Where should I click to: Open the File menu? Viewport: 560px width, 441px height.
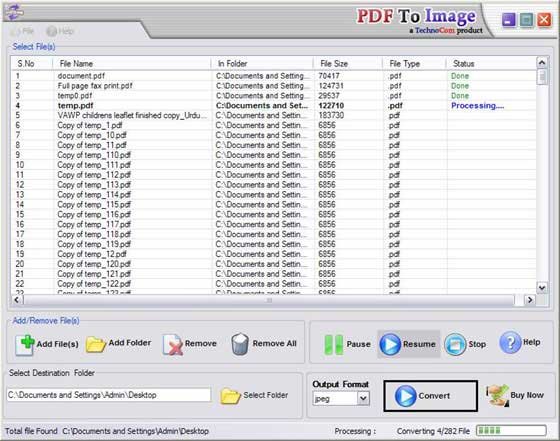(x=22, y=31)
